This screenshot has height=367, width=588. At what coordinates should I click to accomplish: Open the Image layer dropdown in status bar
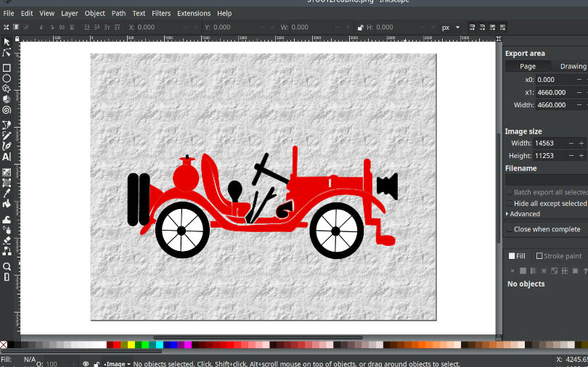(x=116, y=364)
